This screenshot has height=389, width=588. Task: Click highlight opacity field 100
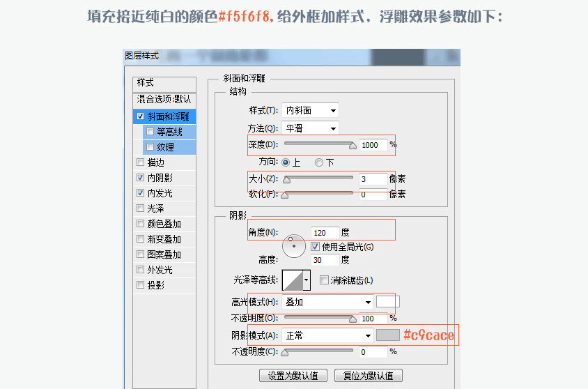pyautogui.click(x=373, y=319)
